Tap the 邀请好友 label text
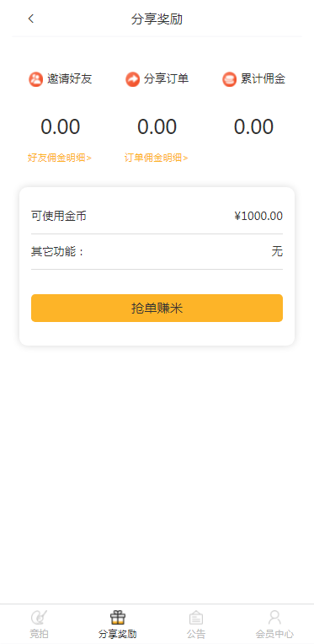Viewport: 314px width, 644px height. click(x=70, y=79)
